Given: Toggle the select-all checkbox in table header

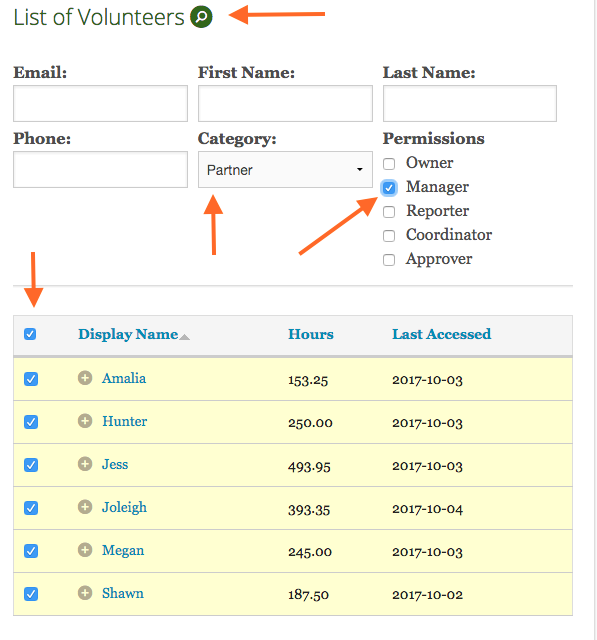Looking at the screenshot, I should [30, 334].
